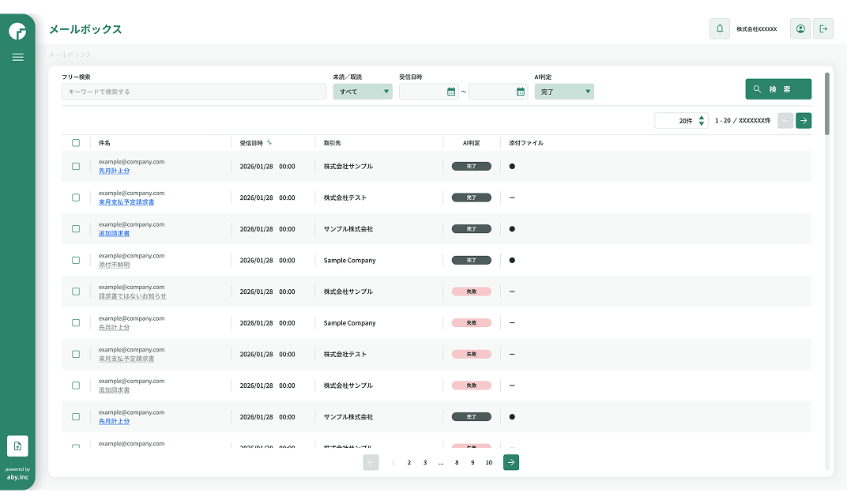The height and width of the screenshot is (504, 847).
Task: Click the attachment dot in the first row
Action: 512,167
